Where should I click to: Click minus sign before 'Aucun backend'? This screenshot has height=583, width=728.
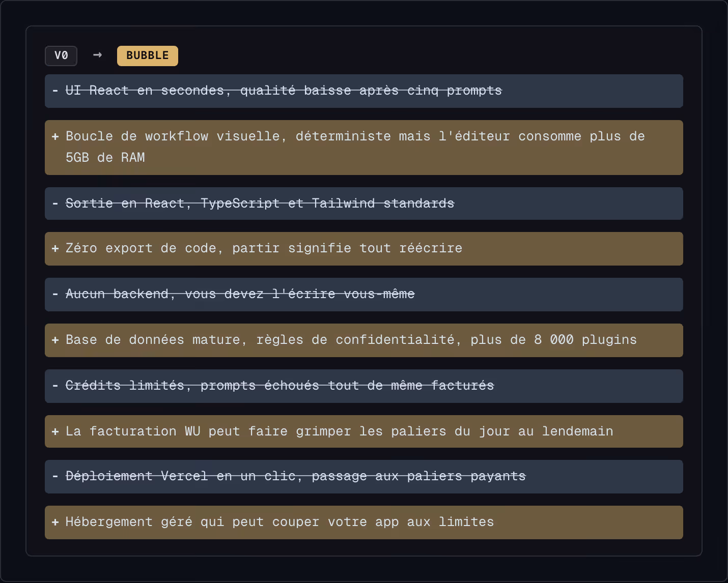click(55, 294)
